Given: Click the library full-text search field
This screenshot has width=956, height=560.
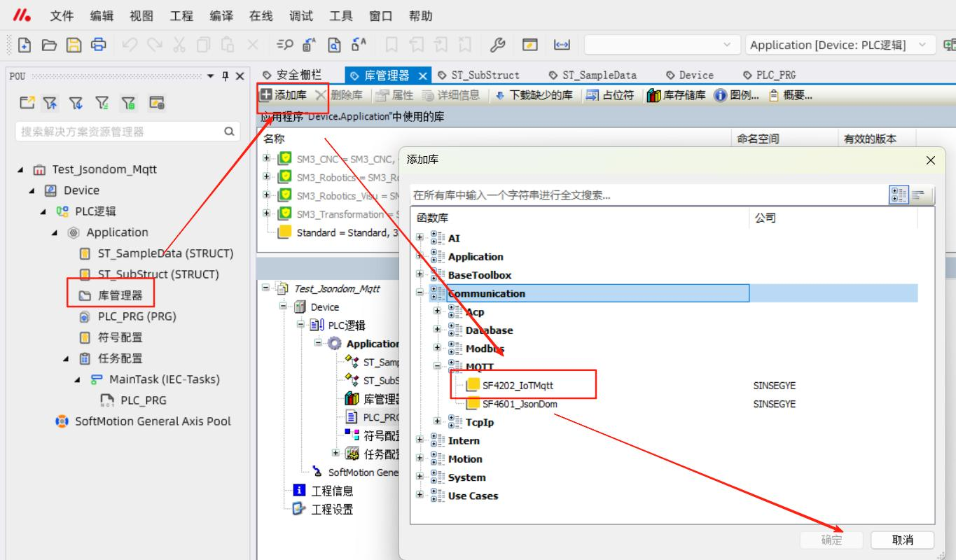Looking at the screenshot, I should pos(648,195).
